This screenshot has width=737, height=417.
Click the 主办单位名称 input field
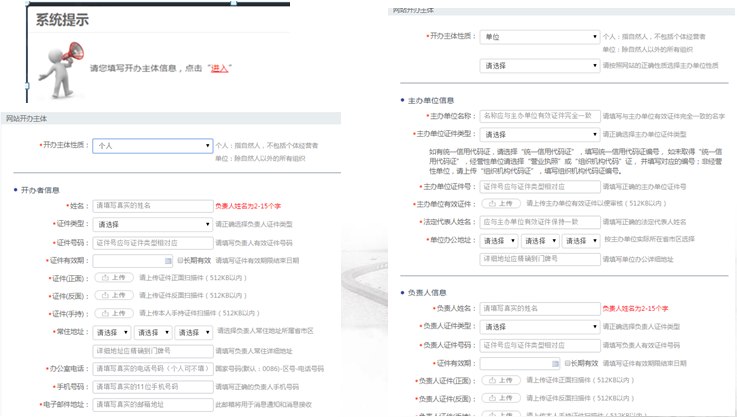pyautogui.click(x=541, y=116)
